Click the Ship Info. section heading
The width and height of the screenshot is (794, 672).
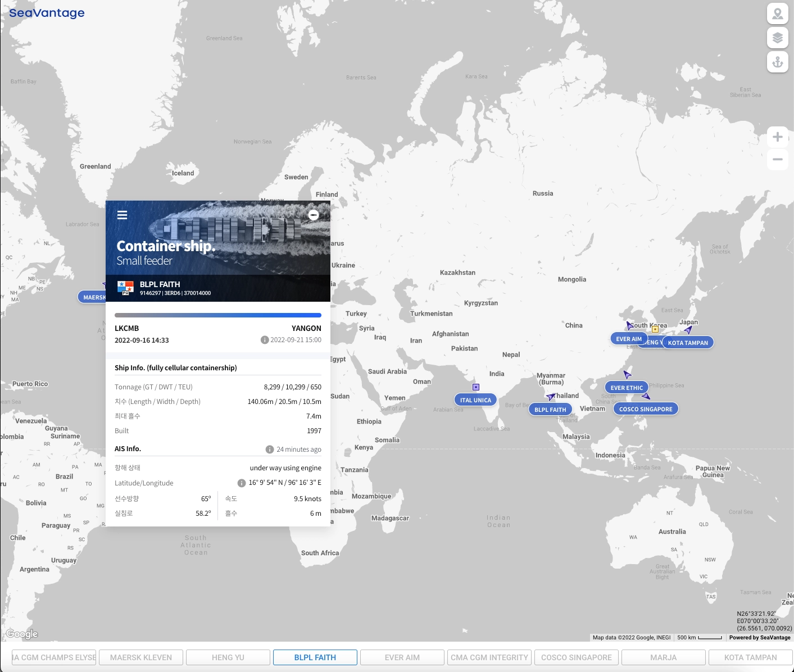(176, 368)
